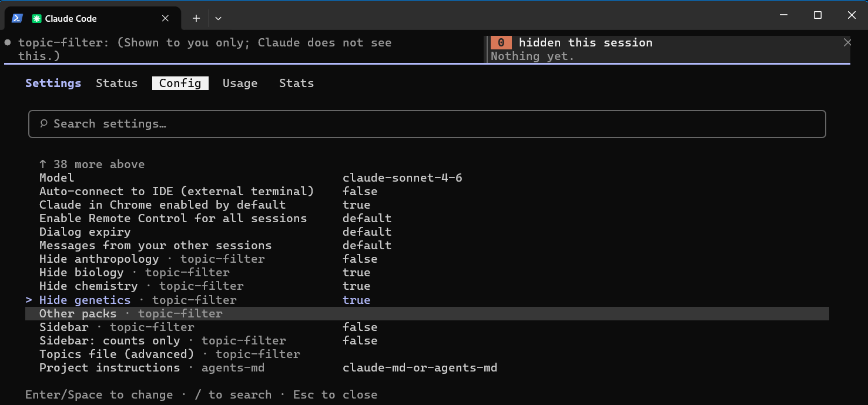Go to the Stats tab

[x=296, y=83]
